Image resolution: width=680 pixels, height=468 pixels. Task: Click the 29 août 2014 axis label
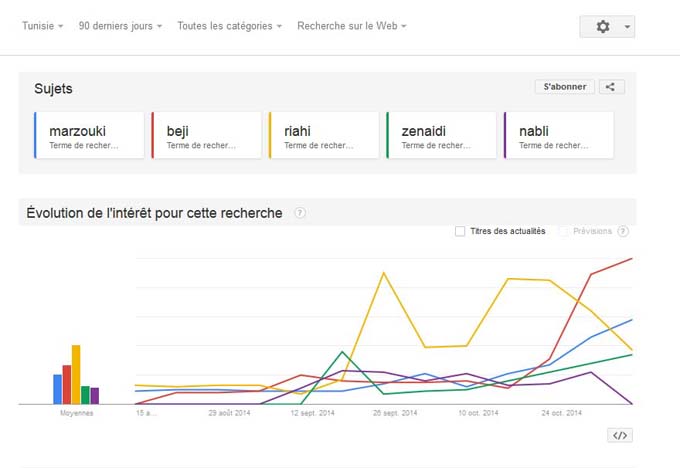(x=229, y=413)
